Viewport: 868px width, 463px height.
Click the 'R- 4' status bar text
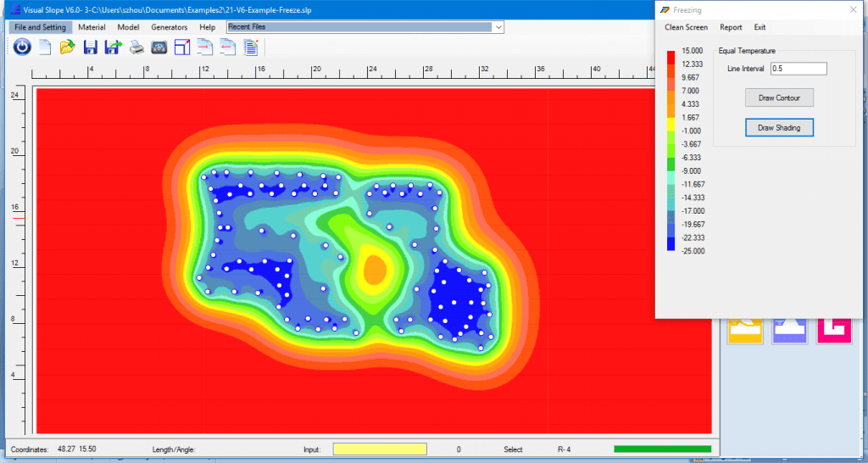[564, 449]
